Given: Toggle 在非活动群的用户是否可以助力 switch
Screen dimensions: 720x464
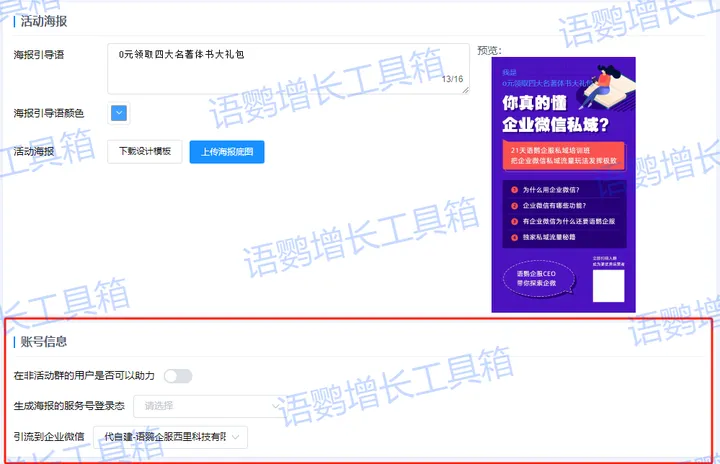Looking at the screenshot, I should (x=178, y=376).
